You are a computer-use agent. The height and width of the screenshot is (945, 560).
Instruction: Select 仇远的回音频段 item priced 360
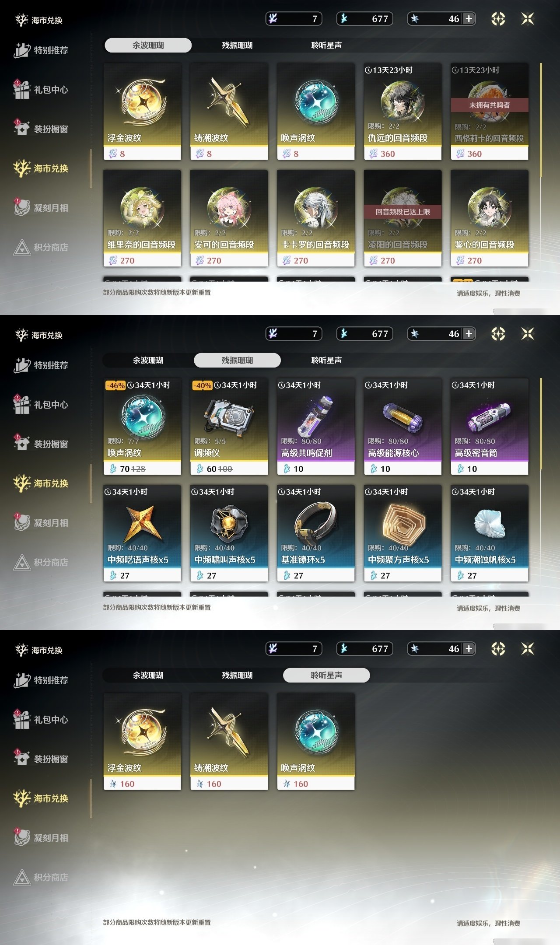[x=402, y=112]
